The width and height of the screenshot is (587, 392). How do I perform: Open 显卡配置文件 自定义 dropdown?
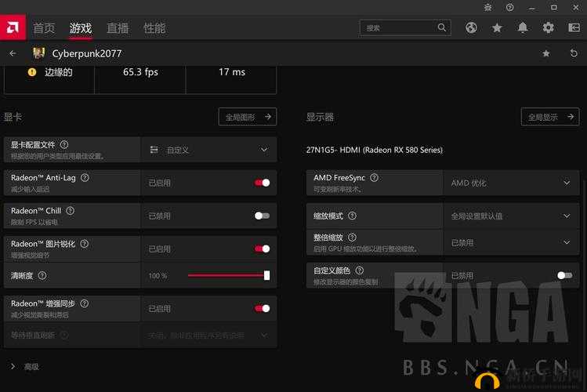click(x=208, y=150)
